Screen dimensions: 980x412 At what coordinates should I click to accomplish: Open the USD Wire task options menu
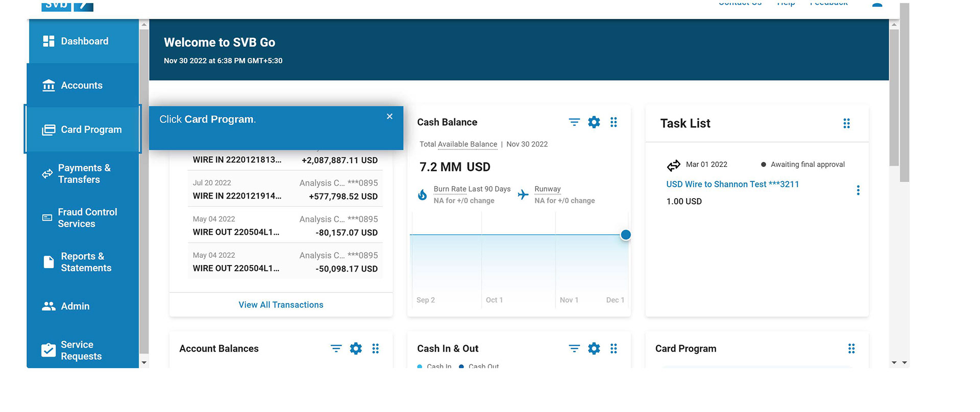point(858,190)
